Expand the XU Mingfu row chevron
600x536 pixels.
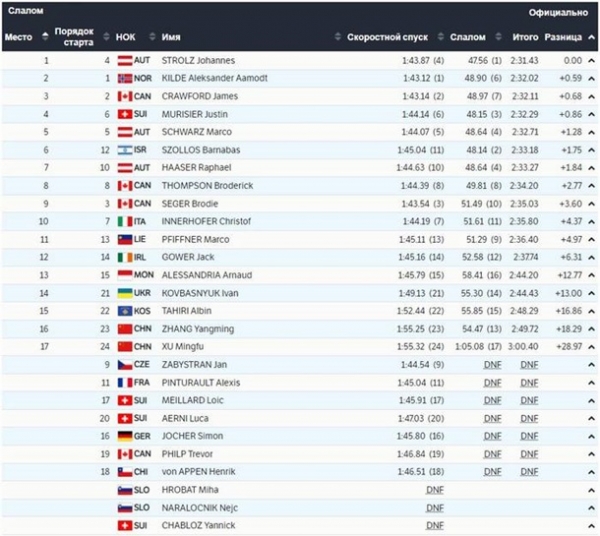tap(592, 347)
